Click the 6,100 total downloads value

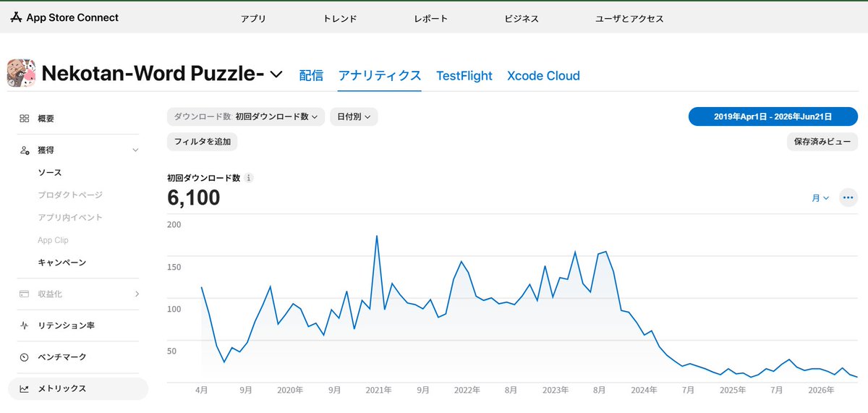click(x=194, y=197)
